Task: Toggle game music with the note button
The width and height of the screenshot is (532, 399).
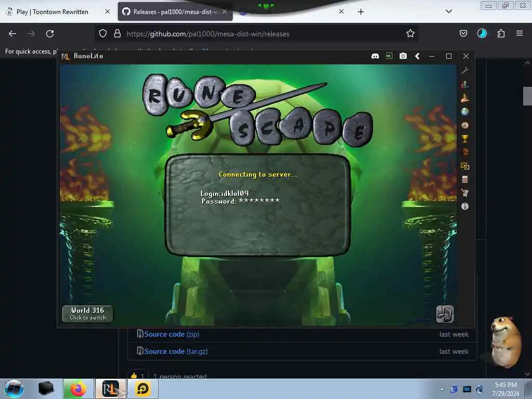Action: pos(445,314)
